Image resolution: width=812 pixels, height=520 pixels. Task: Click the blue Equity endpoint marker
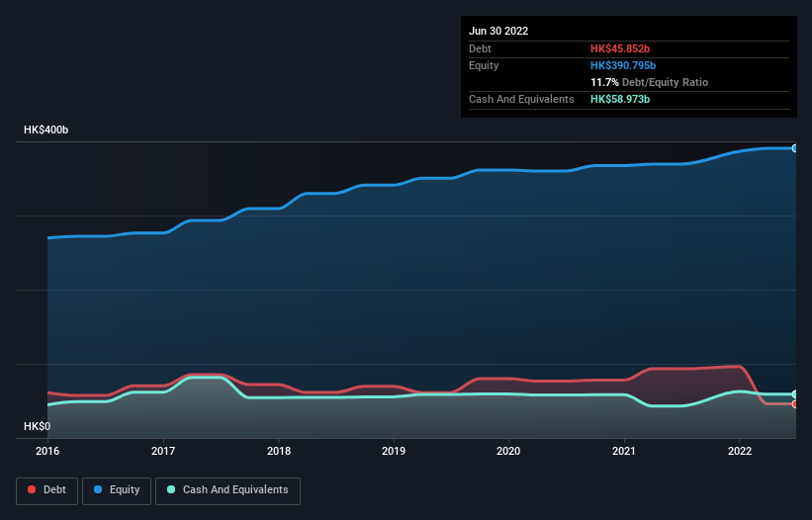pos(795,148)
